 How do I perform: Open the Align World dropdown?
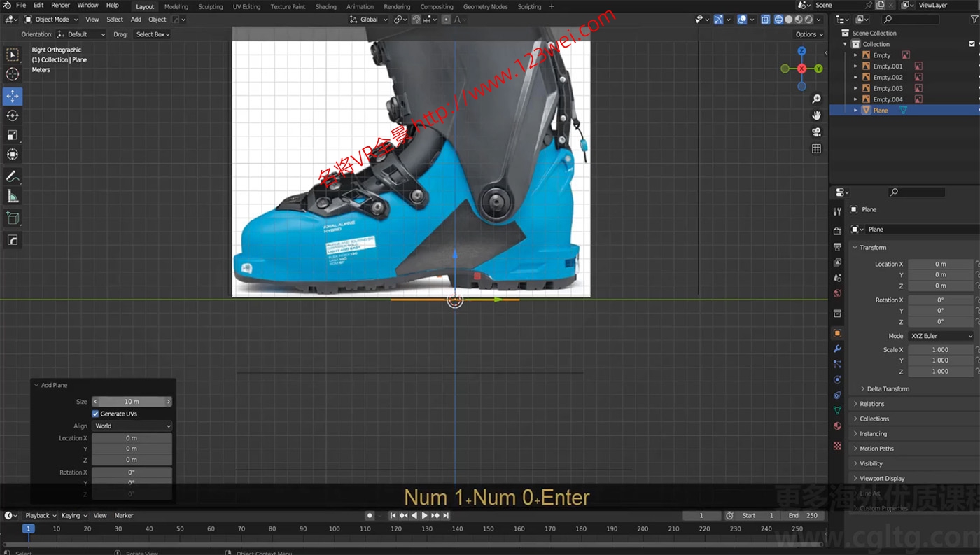point(132,426)
